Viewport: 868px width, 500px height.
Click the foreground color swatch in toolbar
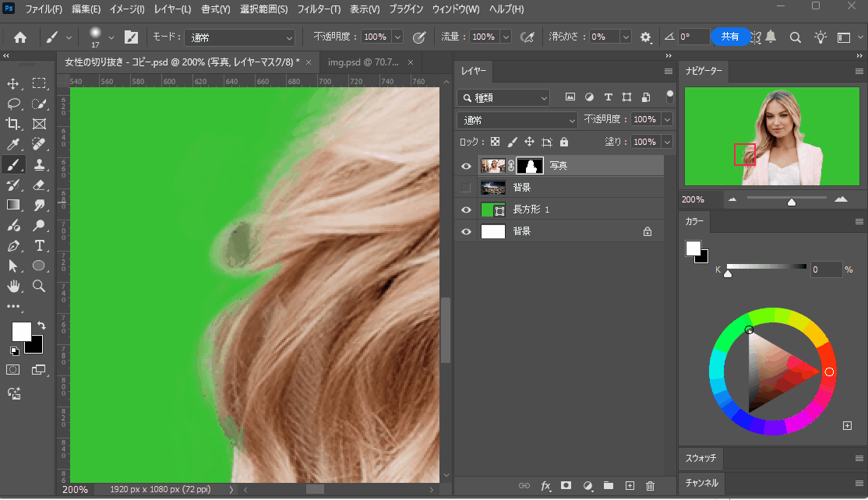point(21,331)
